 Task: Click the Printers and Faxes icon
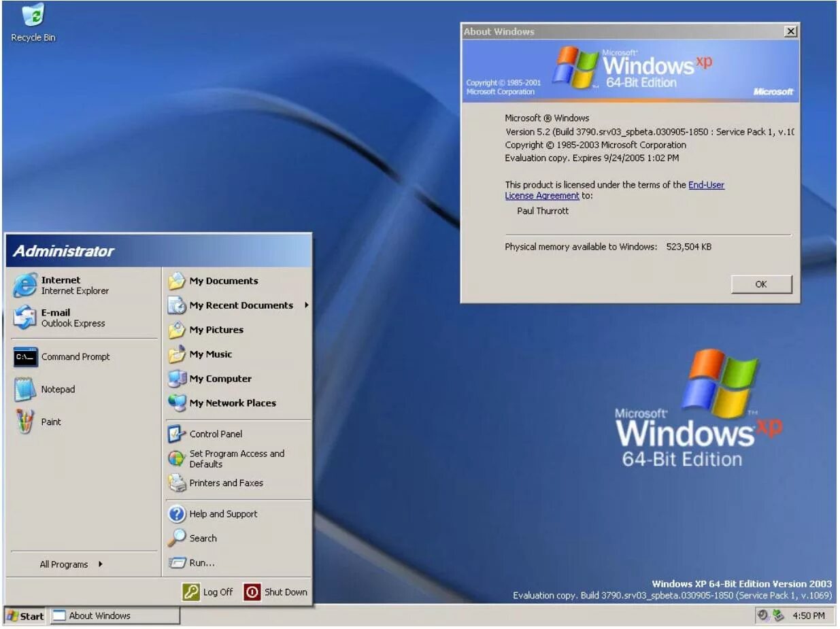click(177, 483)
